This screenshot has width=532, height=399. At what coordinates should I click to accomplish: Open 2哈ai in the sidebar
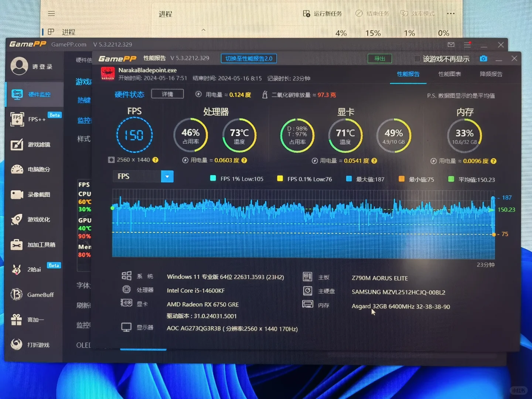tap(34, 270)
